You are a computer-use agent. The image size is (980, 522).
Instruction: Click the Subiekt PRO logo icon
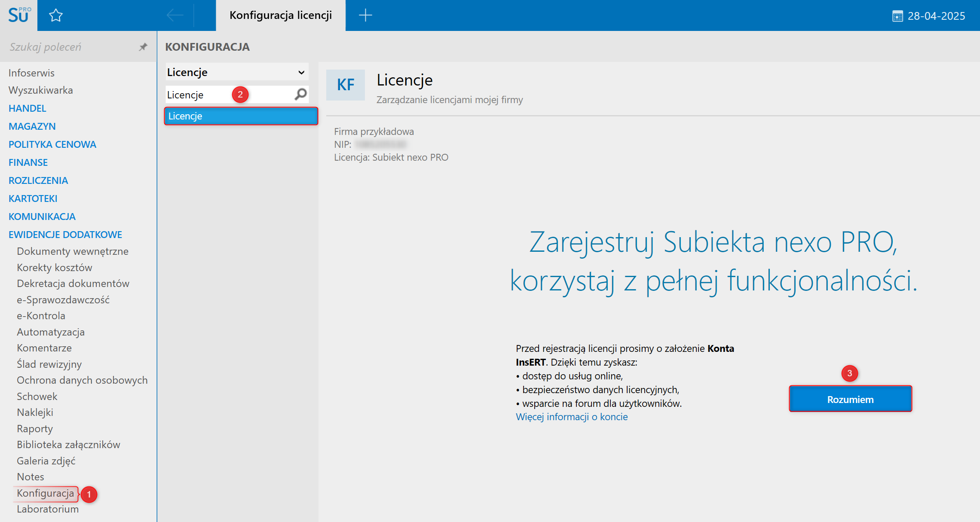[x=19, y=15]
